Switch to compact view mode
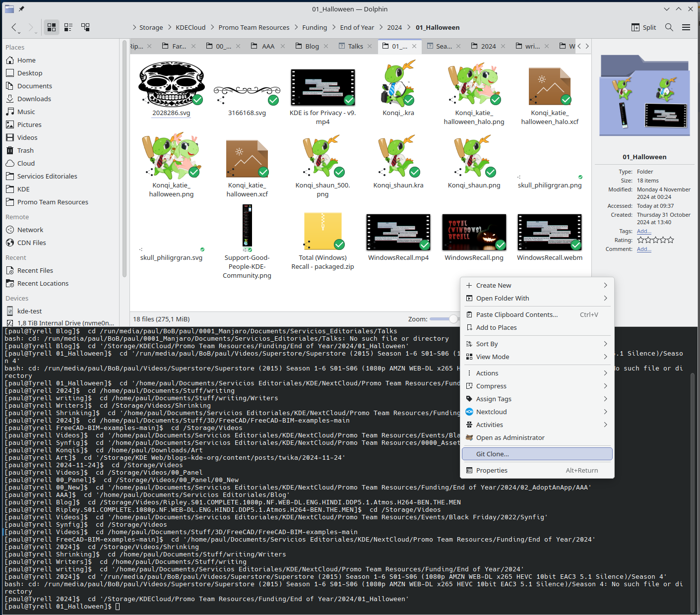The image size is (700, 615). point(68,27)
